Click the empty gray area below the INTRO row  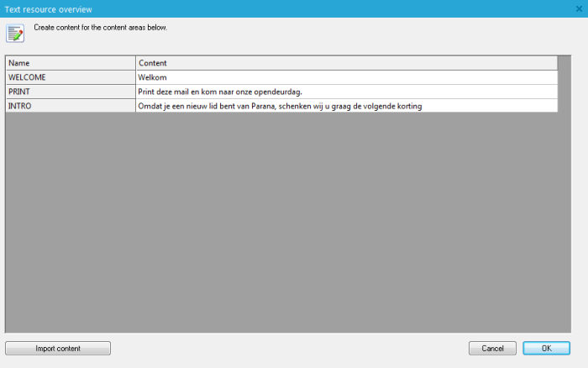(286, 218)
